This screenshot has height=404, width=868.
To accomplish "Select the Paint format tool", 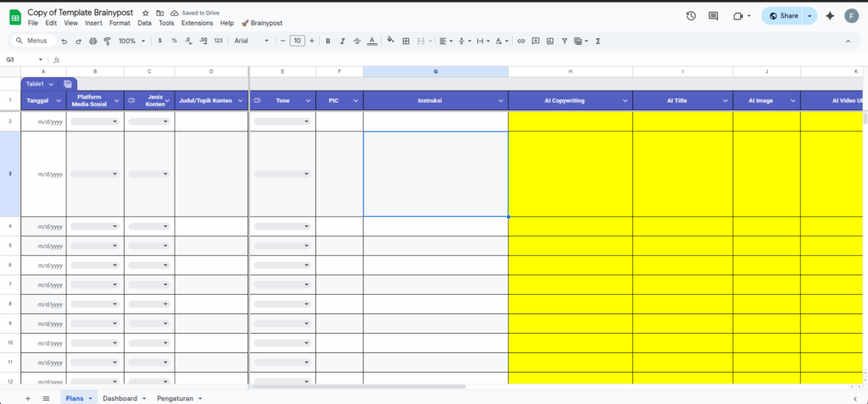I will point(107,41).
